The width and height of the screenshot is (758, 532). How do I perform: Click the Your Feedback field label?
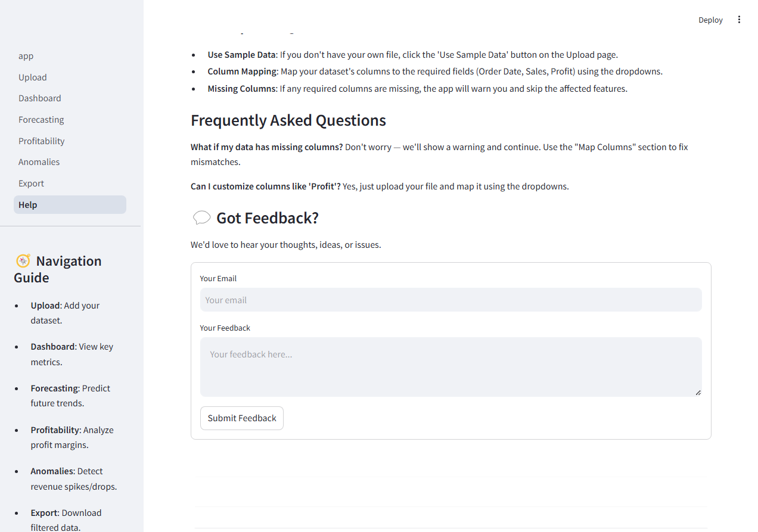click(225, 328)
